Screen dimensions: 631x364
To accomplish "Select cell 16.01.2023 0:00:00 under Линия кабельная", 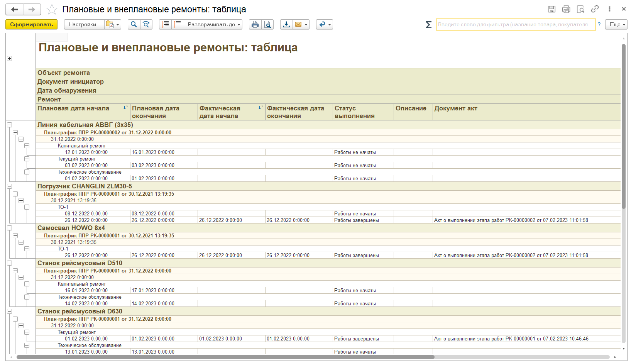I will pos(153,152).
